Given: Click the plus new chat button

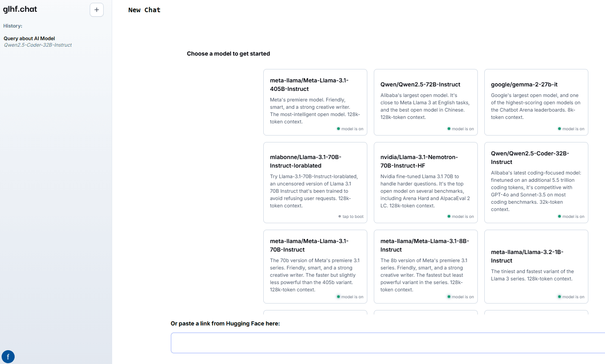Looking at the screenshot, I should pos(97,10).
